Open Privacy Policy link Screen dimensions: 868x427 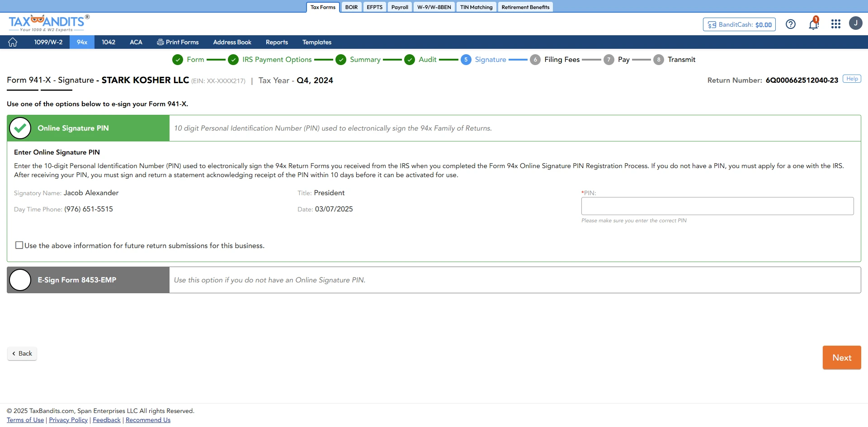pyautogui.click(x=68, y=420)
